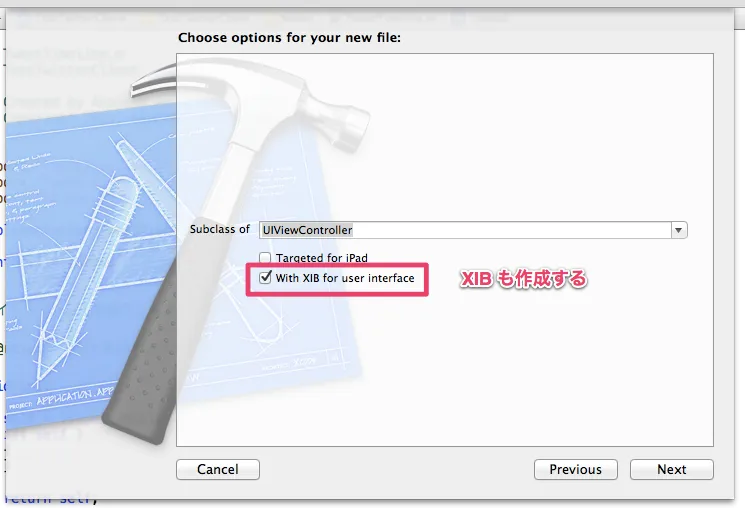Proceed by clicking the Next button
This screenshot has height=508, width=745.
[x=671, y=470]
